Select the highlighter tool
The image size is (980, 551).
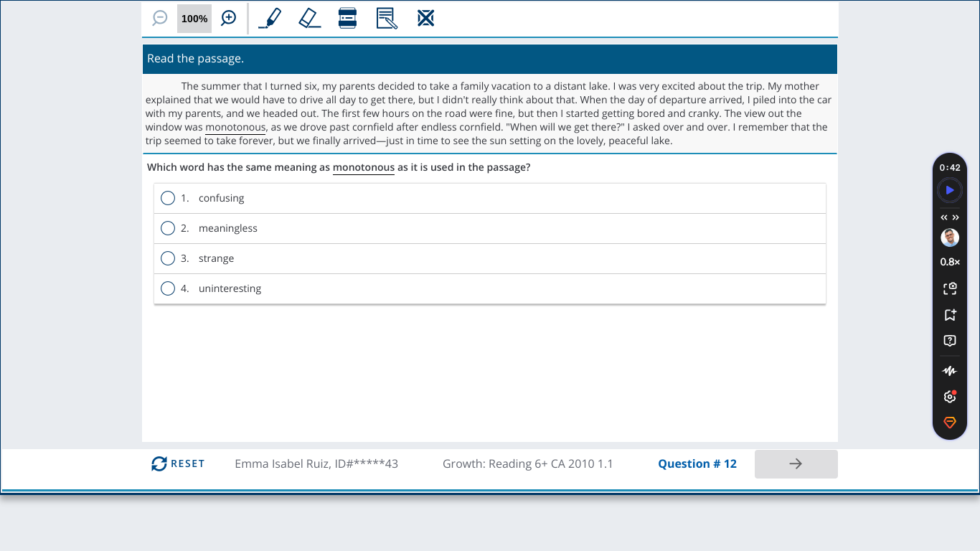point(270,18)
